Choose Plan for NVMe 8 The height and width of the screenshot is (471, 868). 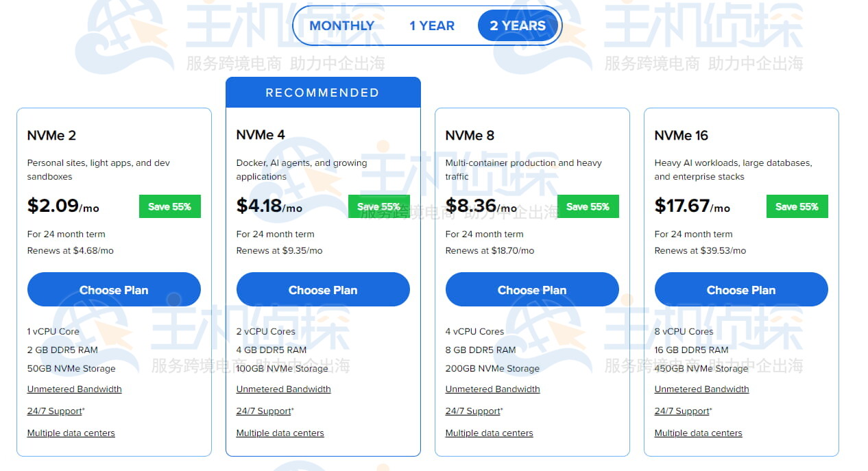[x=532, y=289]
